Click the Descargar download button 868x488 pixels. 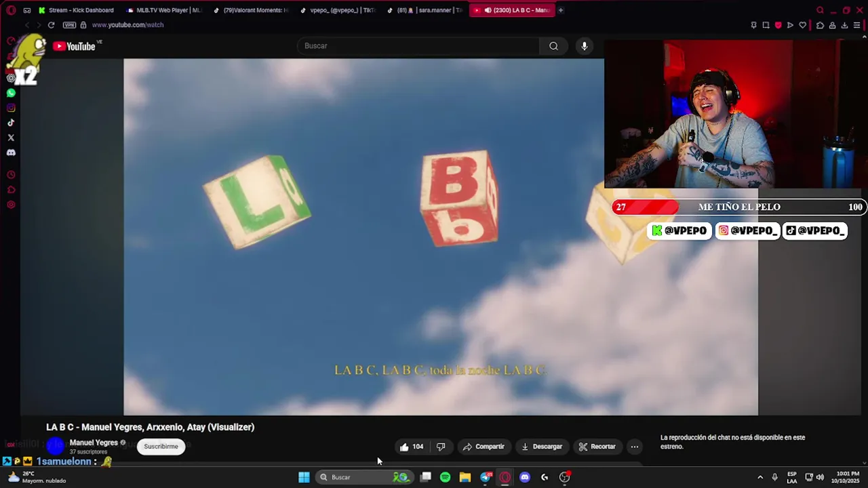pyautogui.click(x=541, y=447)
